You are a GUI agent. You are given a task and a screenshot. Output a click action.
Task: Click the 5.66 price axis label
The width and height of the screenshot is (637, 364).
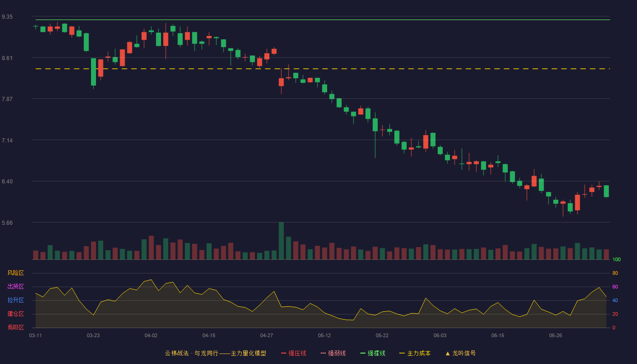7,222
